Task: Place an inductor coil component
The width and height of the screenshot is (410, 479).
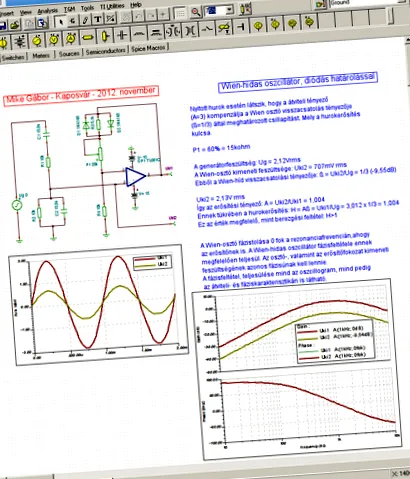Action: [x=139, y=33]
